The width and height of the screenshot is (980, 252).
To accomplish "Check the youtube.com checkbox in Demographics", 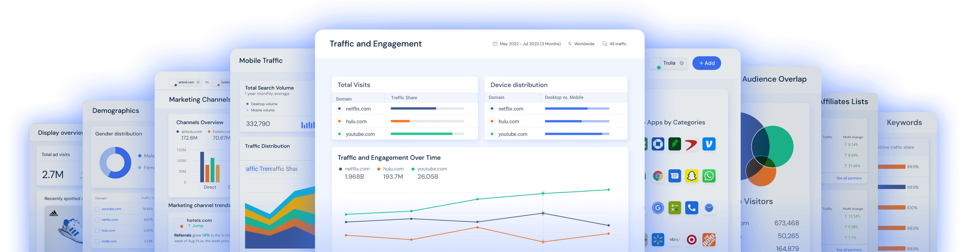I will pos(97,209).
